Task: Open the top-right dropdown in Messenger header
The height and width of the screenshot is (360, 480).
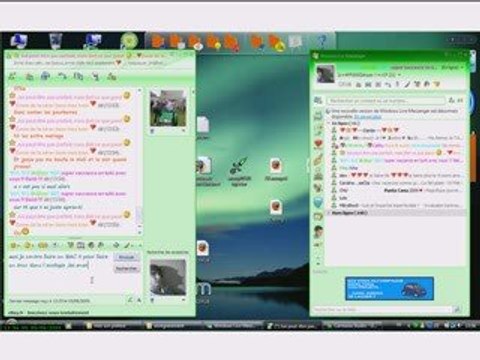Action: pos(462,67)
